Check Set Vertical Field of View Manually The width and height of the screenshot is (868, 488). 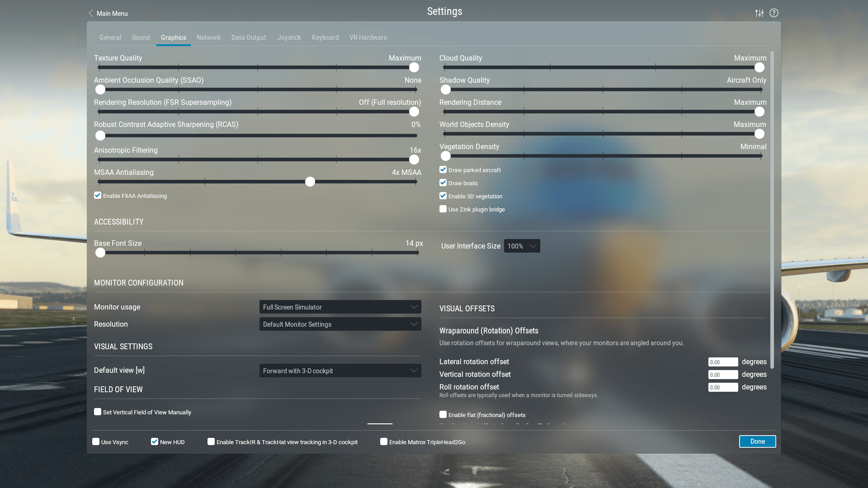pyautogui.click(x=97, y=412)
